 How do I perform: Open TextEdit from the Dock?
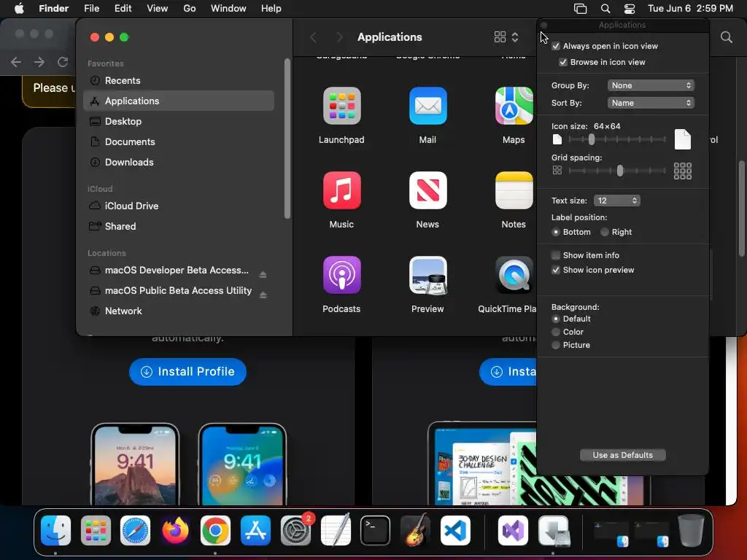336,530
